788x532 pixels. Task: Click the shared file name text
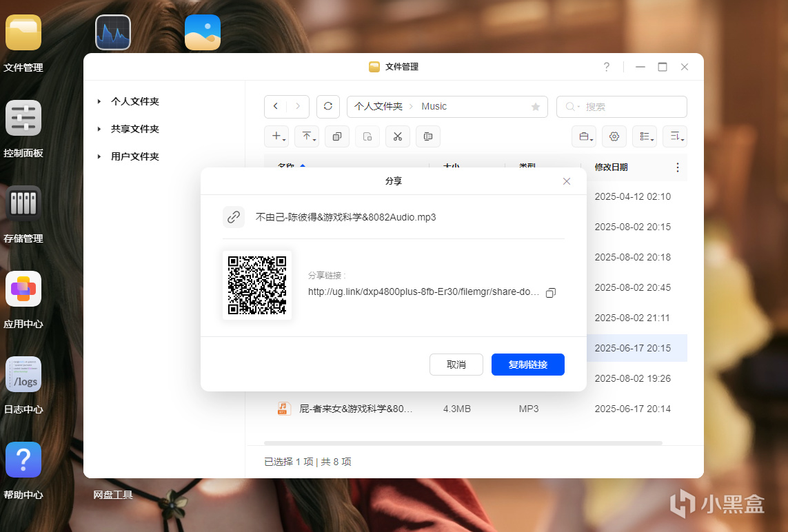(346, 218)
